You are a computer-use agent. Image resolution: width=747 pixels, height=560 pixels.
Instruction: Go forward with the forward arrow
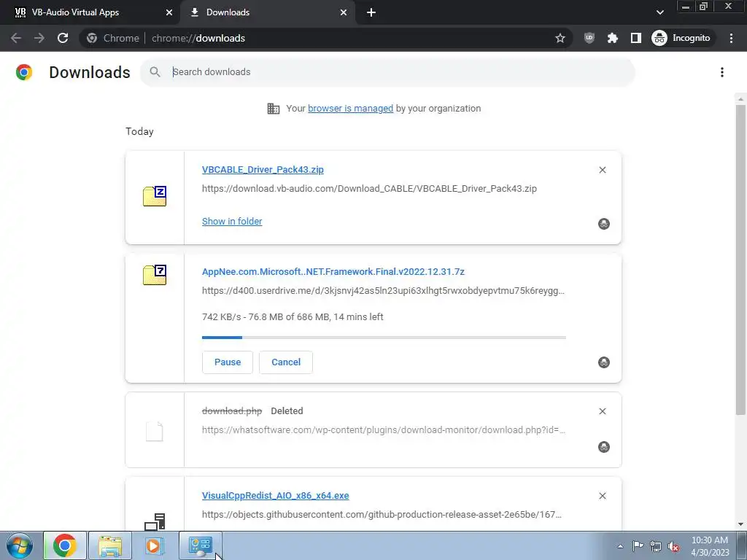[39, 38]
